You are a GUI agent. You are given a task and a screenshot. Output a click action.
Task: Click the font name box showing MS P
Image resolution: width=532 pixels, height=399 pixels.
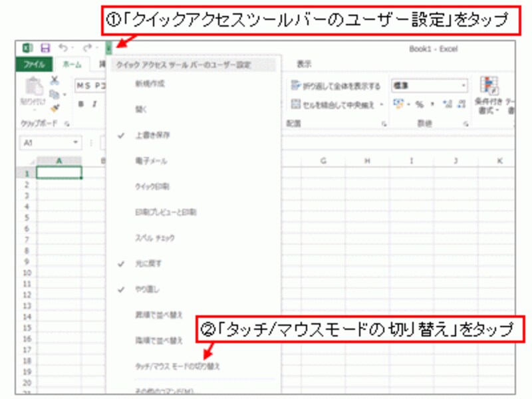(90, 86)
